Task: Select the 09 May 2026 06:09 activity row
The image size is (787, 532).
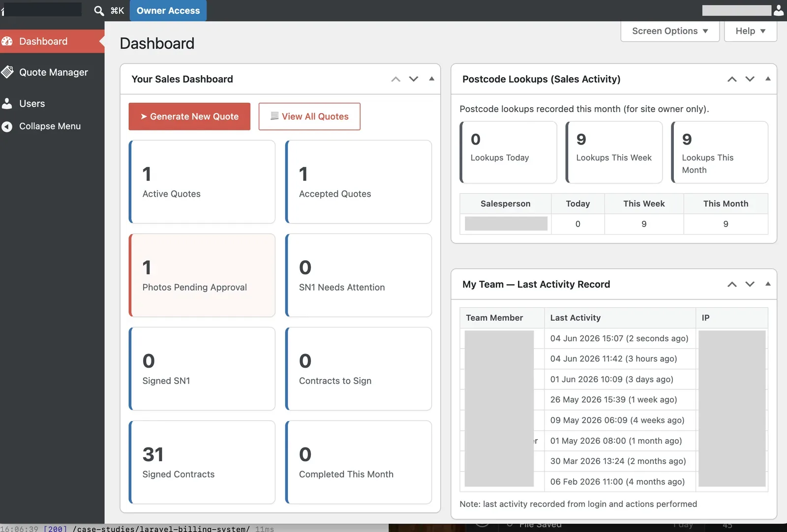Action: pos(614,420)
